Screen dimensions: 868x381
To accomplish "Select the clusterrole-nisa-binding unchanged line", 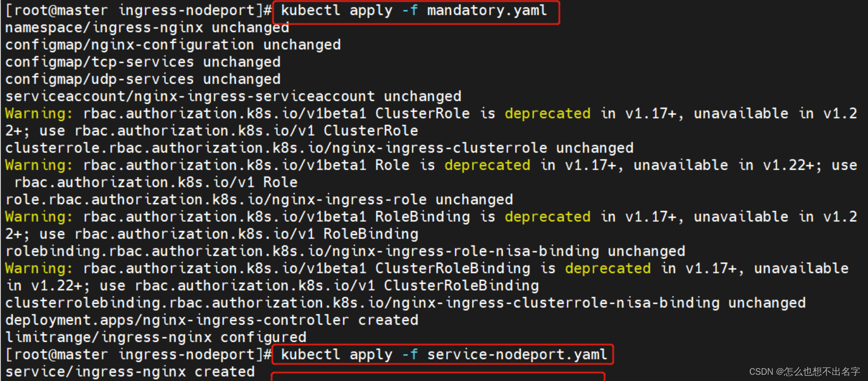I will pyautogui.click(x=406, y=303).
